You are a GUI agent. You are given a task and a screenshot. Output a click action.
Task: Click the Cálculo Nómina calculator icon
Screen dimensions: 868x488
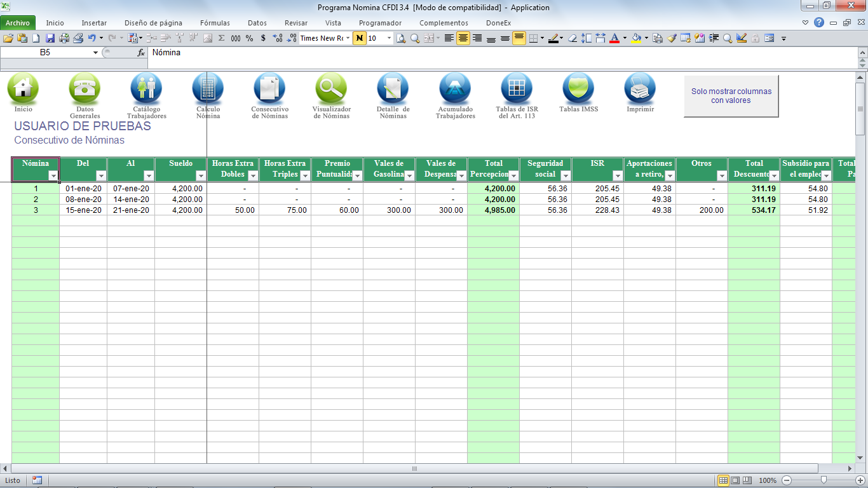(x=208, y=89)
